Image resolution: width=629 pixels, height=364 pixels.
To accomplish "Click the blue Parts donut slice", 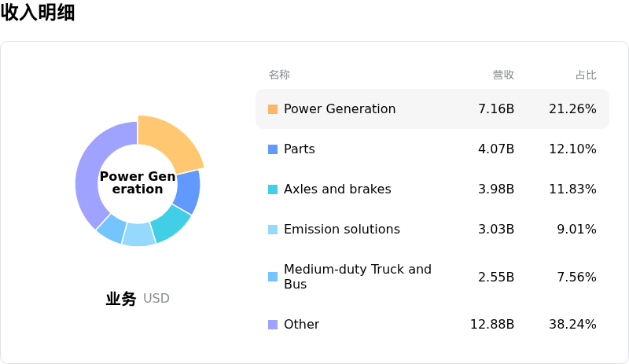I will tap(187, 191).
